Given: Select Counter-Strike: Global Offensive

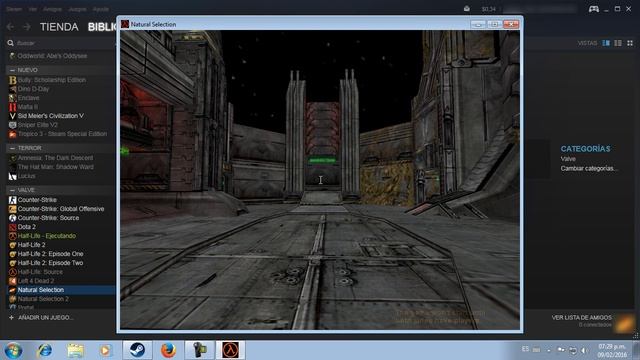Looking at the screenshot, I should click(x=61, y=209).
